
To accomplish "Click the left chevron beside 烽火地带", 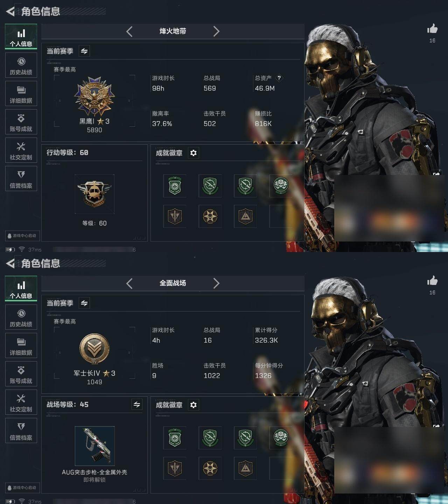I will [x=129, y=31].
